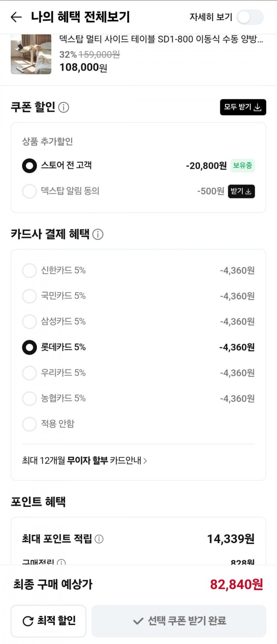Open 무이자 할부 카드안내 link
Screen dimensions: 277x644
pos(85,461)
